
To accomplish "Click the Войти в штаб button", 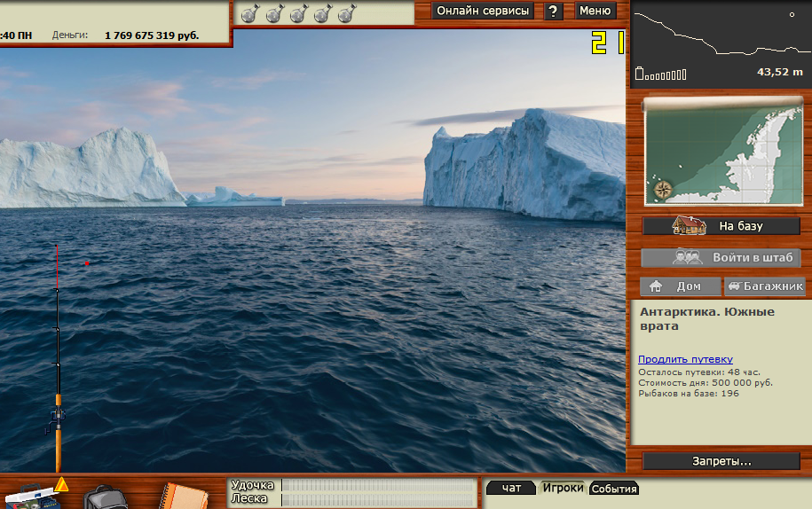I will tap(721, 257).
